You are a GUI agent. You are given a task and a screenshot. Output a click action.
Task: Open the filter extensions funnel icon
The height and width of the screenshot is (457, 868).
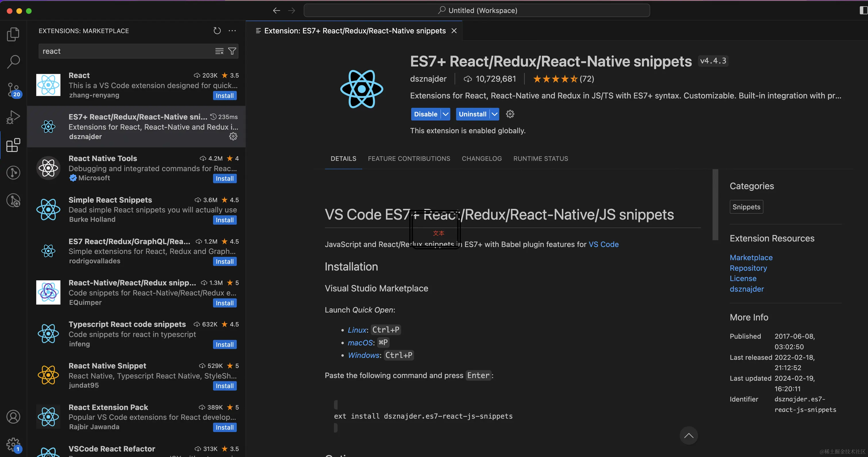[x=232, y=51]
